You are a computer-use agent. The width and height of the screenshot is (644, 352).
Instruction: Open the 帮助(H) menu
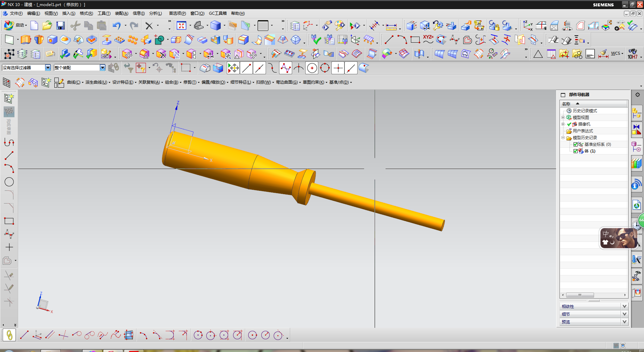(x=238, y=13)
